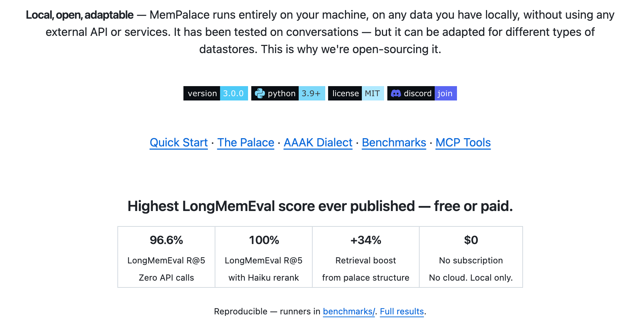Click the 'join' part of discord badge
This screenshot has width=644, height=328.
(445, 93)
